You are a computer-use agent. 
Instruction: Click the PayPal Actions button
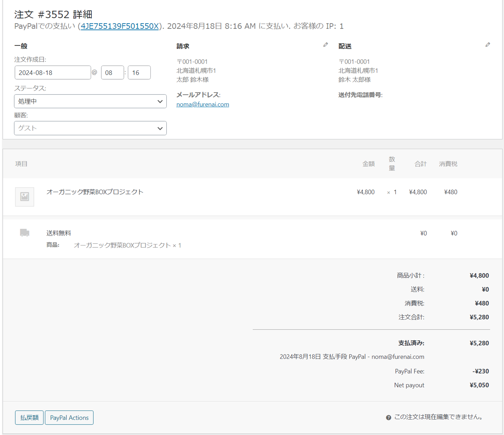click(69, 418)
